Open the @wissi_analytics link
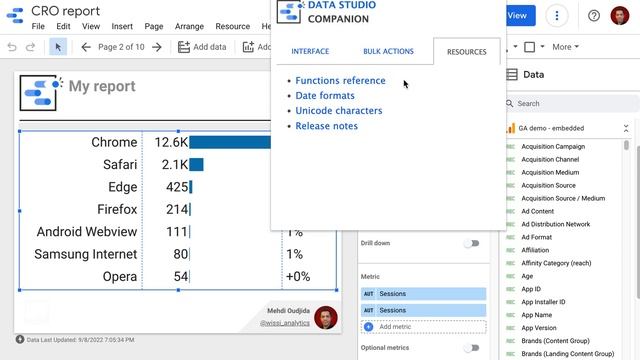Screen dimensions: 640x360 [285, 323]
